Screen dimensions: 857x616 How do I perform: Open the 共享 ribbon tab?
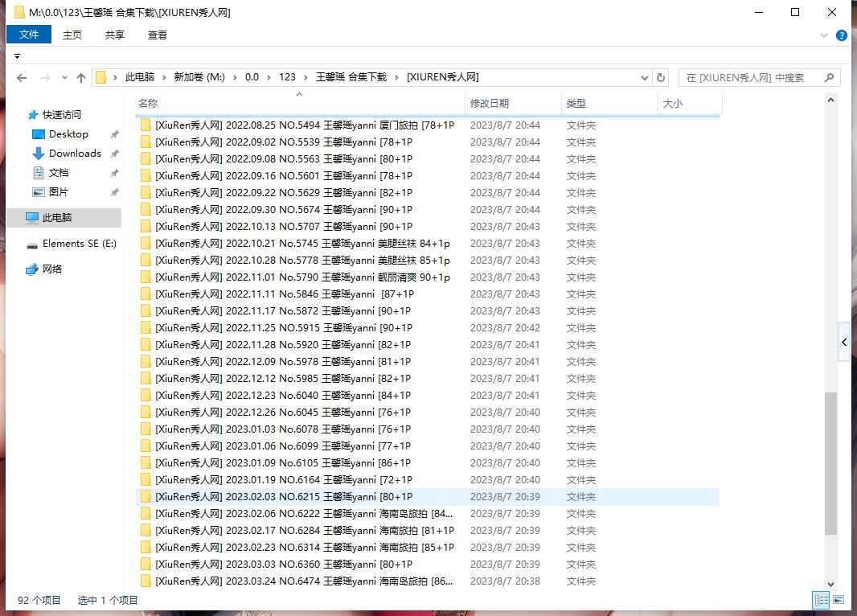pos(115,35)
